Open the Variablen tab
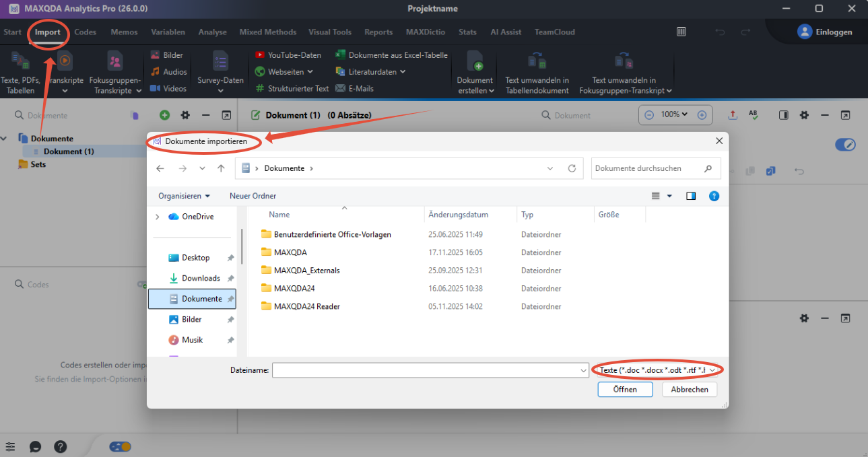Image resolution: width=868 pixels, height=457 pixels. pos(168,32)
